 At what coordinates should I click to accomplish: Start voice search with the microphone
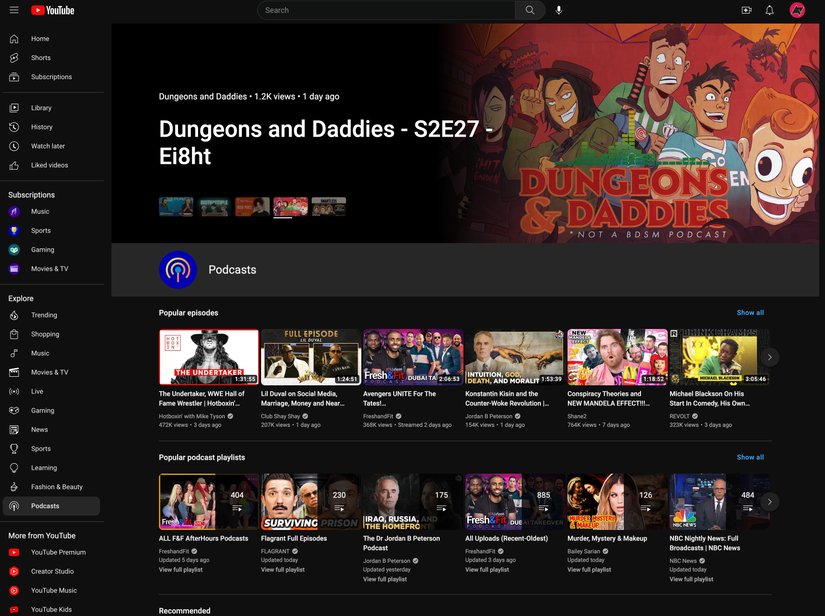[559, 10]
